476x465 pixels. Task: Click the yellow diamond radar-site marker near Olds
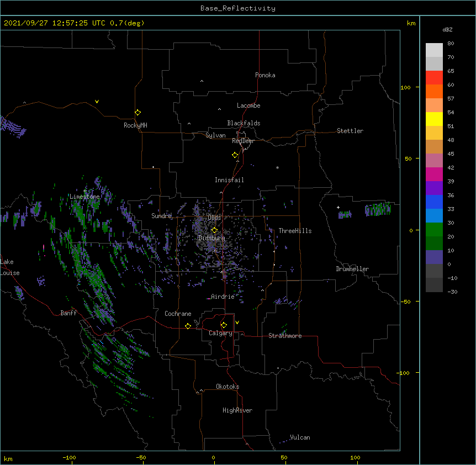[214, 230]
